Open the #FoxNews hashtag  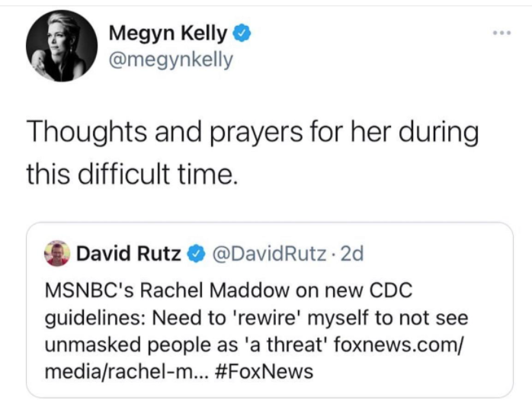click(x=264, y=371)
